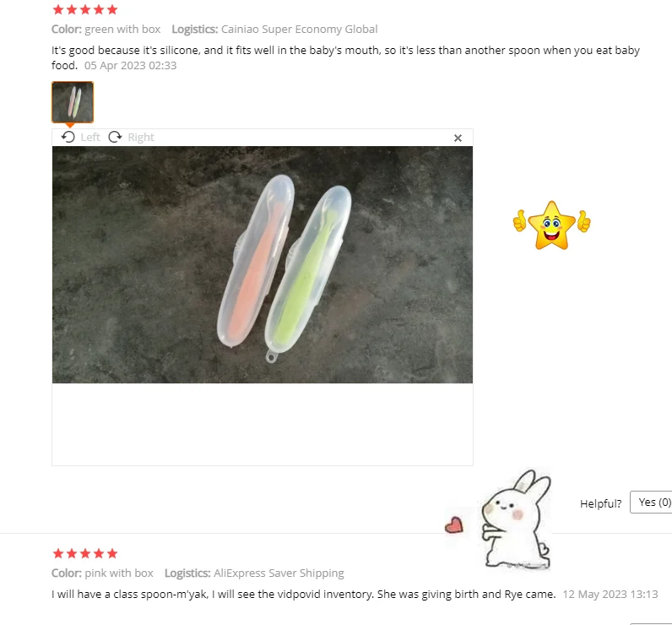Click the star emoji with thumbs up

click(x=551, y=225)
